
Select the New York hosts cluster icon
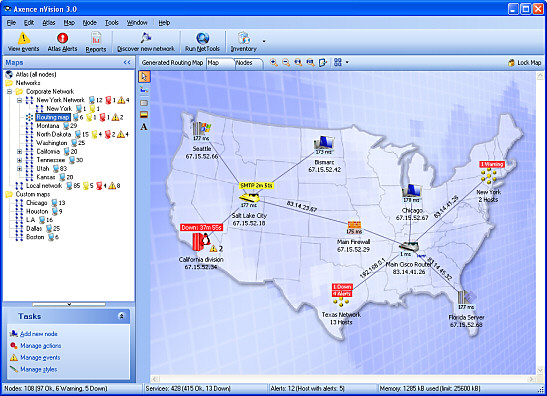[489, 177]
